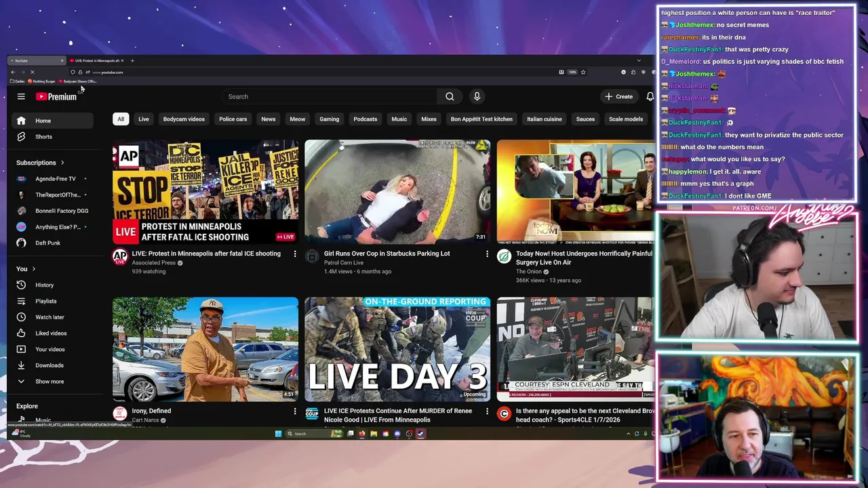
Task: Open more options for Starbucks cop video
Action: point(486,254)
